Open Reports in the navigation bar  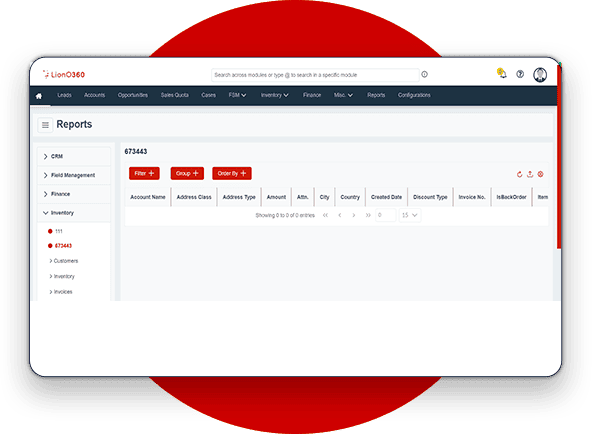[x=376, y=95]
